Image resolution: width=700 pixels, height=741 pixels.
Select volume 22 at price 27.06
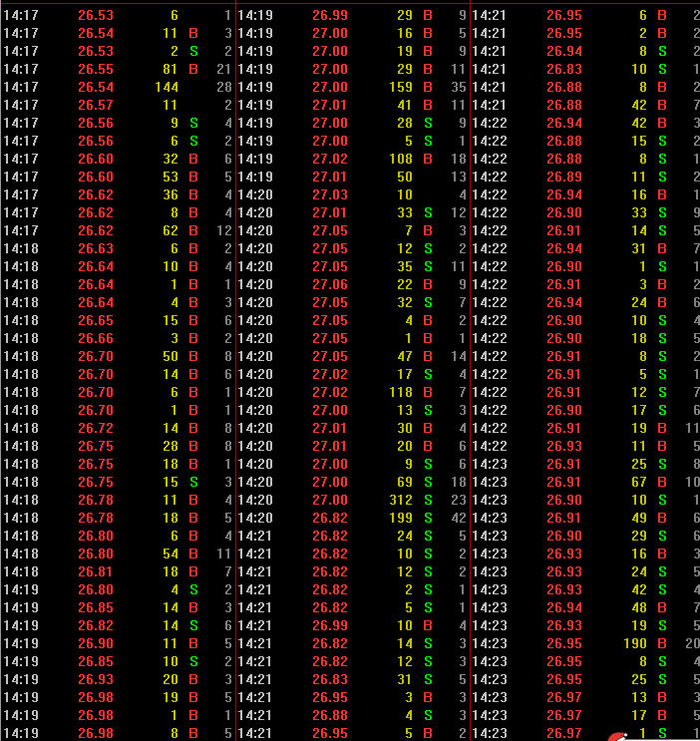click(405, 284)
